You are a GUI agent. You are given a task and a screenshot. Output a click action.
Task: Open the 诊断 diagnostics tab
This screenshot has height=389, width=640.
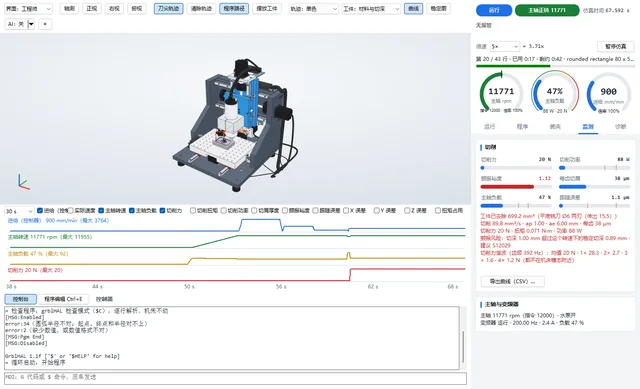[x=620, y=127]
